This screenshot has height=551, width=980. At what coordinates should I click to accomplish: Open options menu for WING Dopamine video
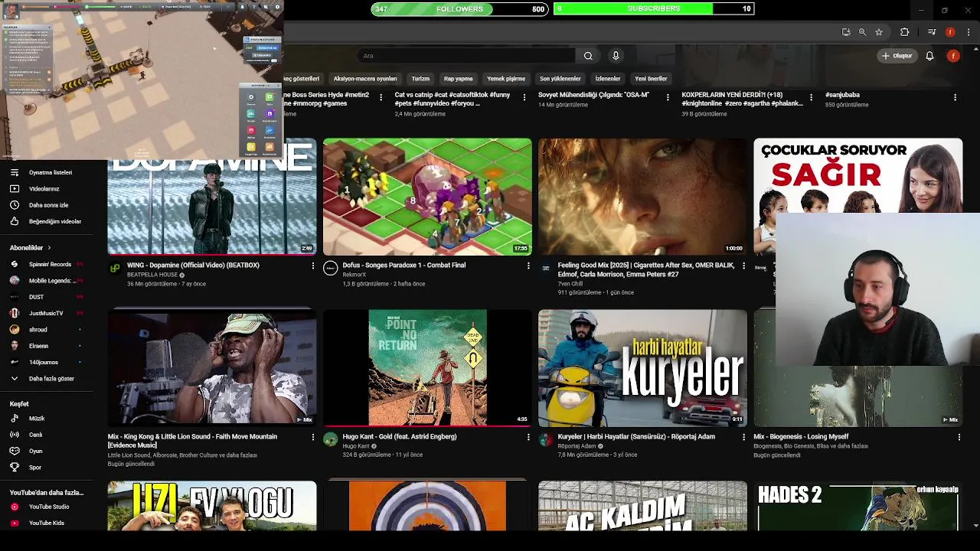[x=312, y=266]
